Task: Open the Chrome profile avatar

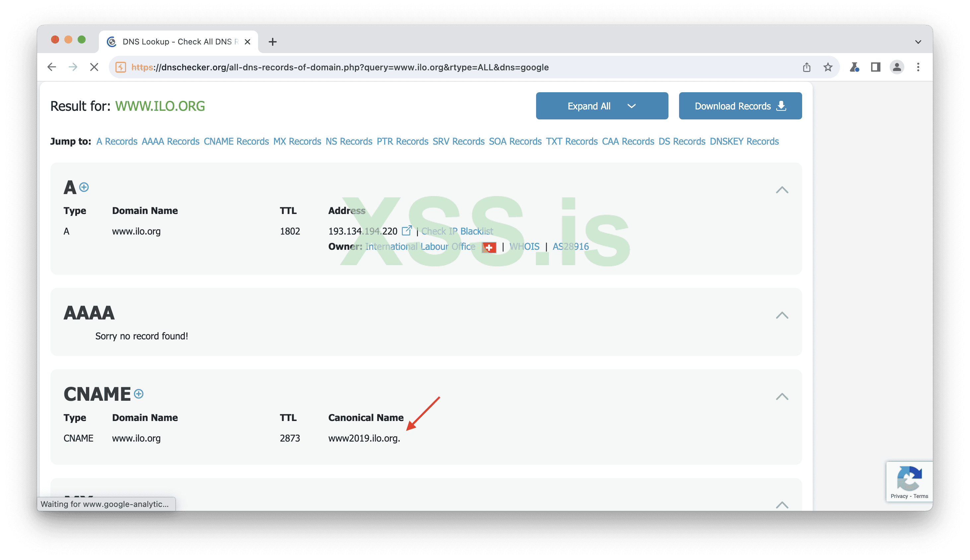Action: pos(897,67)
